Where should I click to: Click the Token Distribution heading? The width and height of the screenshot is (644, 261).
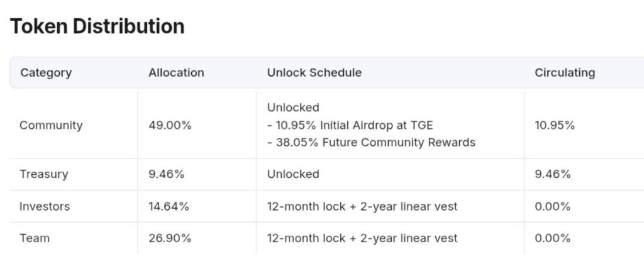click(x=97, y=26)
